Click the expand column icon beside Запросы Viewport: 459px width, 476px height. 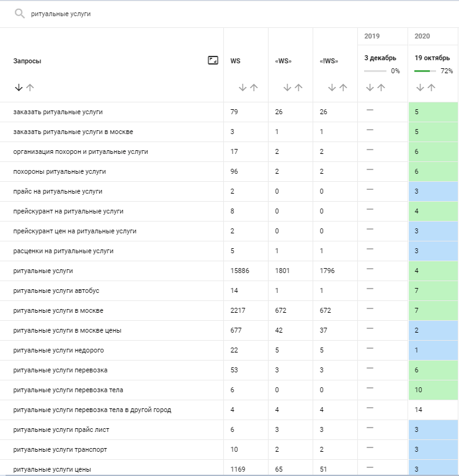click(213, 60)
